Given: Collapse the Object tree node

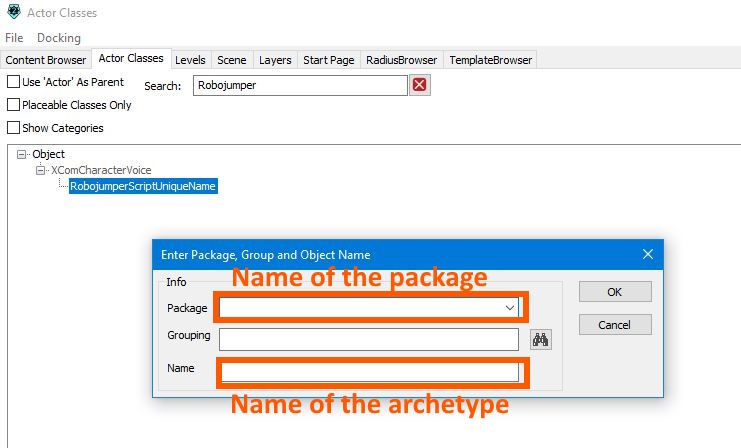Looking at the screenshot, I should point(21,154).
